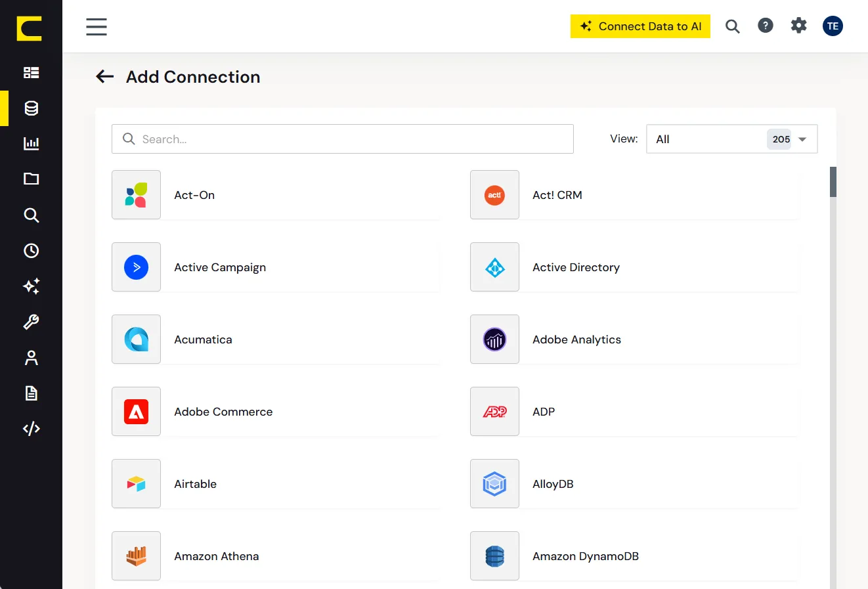Screen dimensions: 868x589
Task: Select the Active Campaign label
Action: [x=220, y=267]
